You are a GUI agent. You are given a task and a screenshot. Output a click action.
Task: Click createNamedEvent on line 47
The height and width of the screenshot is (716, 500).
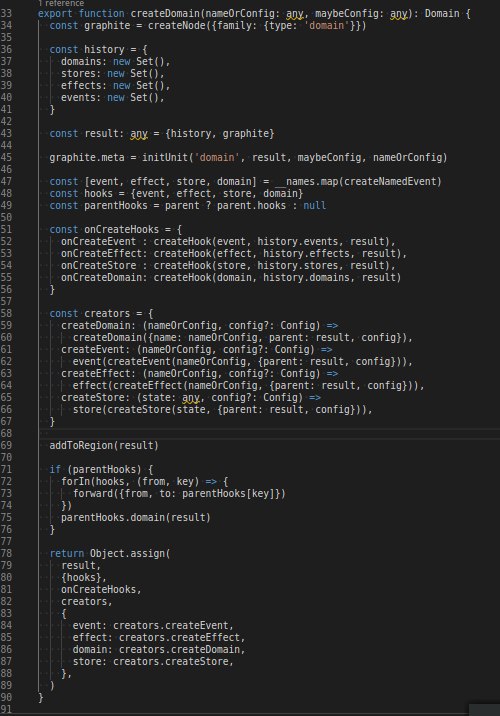coord(390,182)
